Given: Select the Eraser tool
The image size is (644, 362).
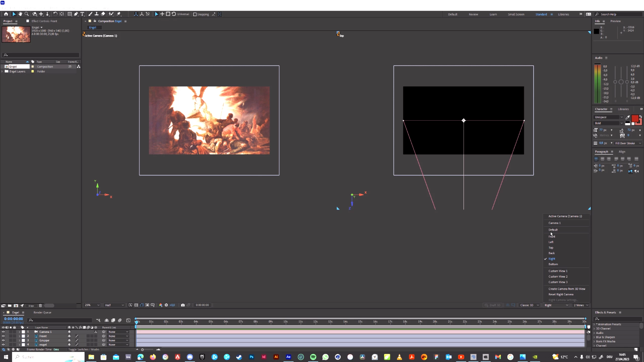Looking at the screenshot, I should pos(103,14).
